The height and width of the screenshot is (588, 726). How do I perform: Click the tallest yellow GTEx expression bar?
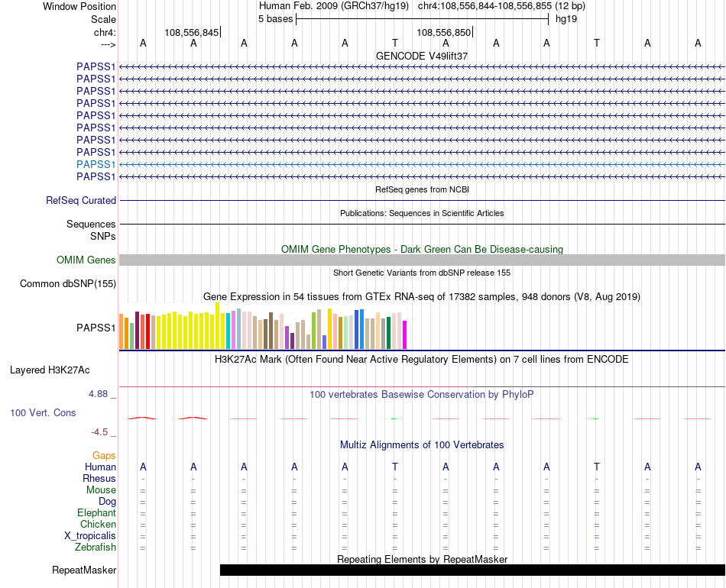pyautogui.click(x=217, y=325)
